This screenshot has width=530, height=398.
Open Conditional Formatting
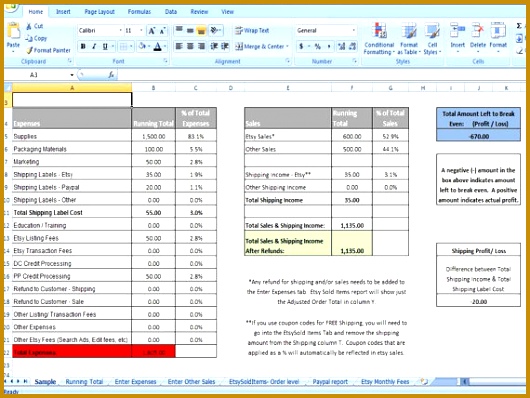pyautogui.click(x=379, y=38)
